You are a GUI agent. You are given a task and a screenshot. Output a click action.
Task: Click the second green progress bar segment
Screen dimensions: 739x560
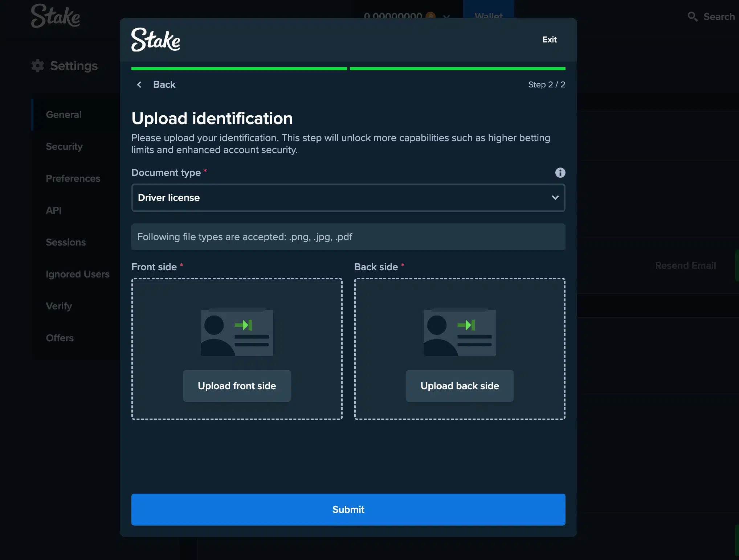(x=457, y=69)
